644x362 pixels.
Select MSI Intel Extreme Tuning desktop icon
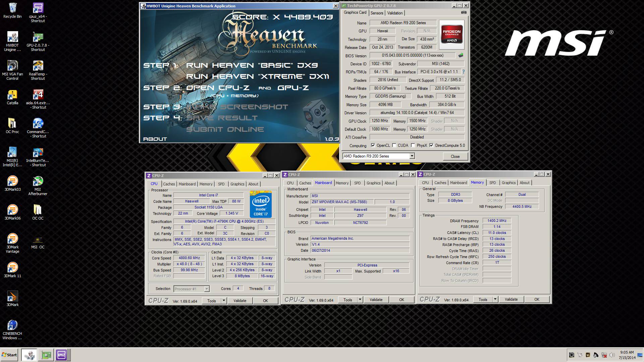coord(12,157)
